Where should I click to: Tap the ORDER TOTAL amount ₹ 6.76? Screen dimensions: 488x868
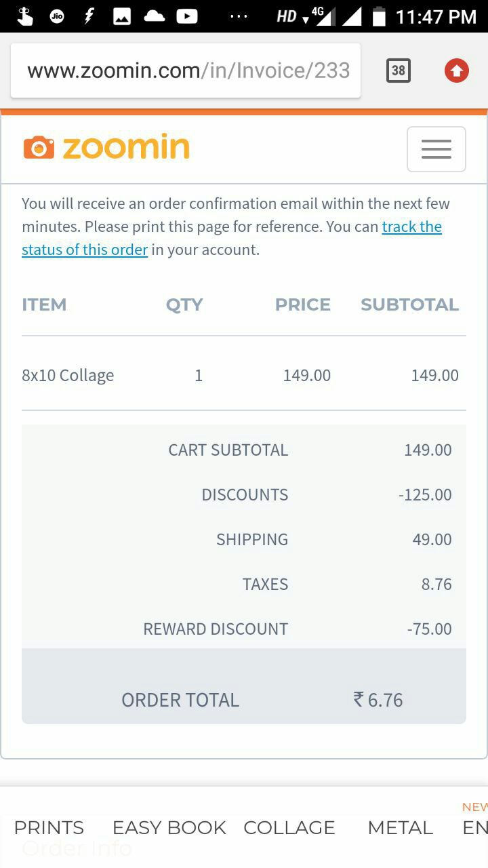pos(378,700)
